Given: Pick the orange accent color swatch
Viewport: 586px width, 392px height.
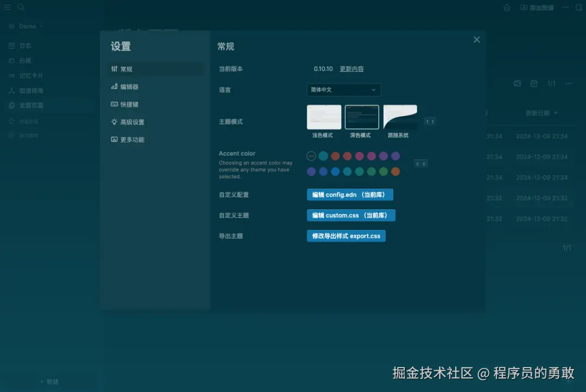Looking at the screenshot, I should [x=395, y=171].
